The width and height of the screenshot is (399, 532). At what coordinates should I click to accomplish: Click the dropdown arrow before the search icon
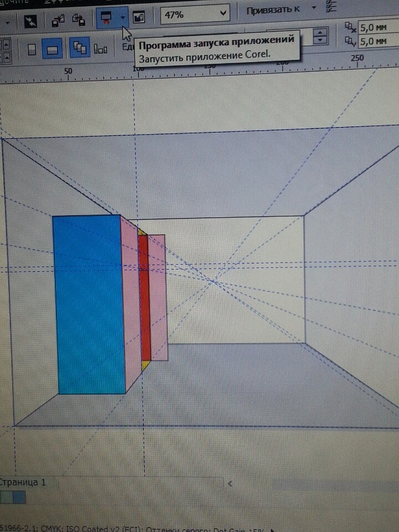tap(7, 23)
